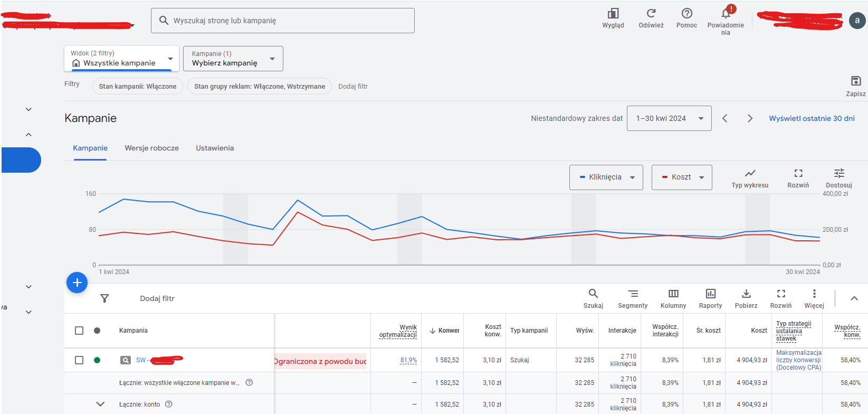The image size is (868, 414).
Task: Click the status column header dot
Action: 97,331
